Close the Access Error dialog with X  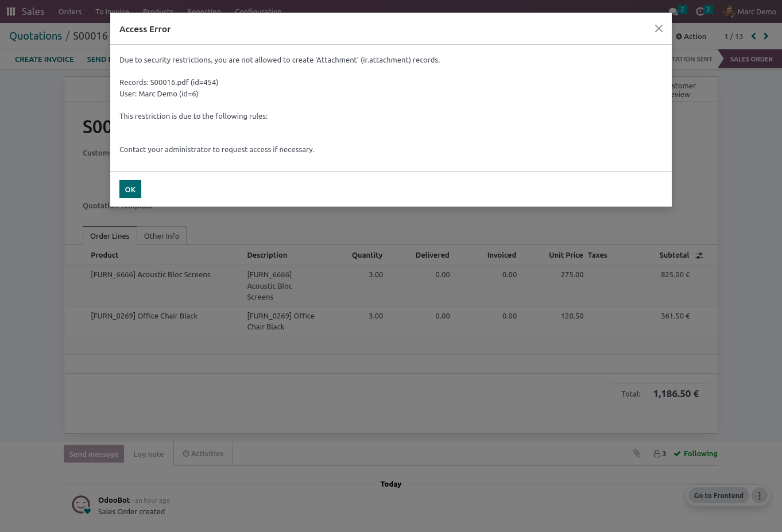(x=659, y=29)
